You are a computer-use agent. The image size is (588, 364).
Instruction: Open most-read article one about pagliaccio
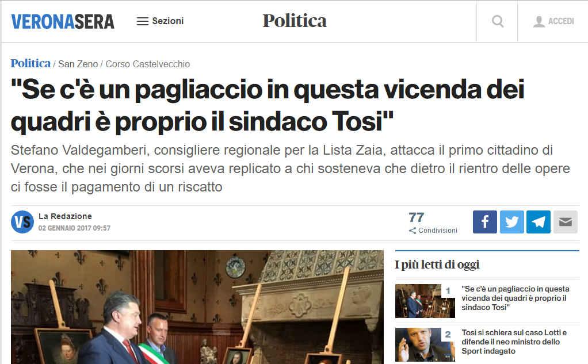pos(516,298)
